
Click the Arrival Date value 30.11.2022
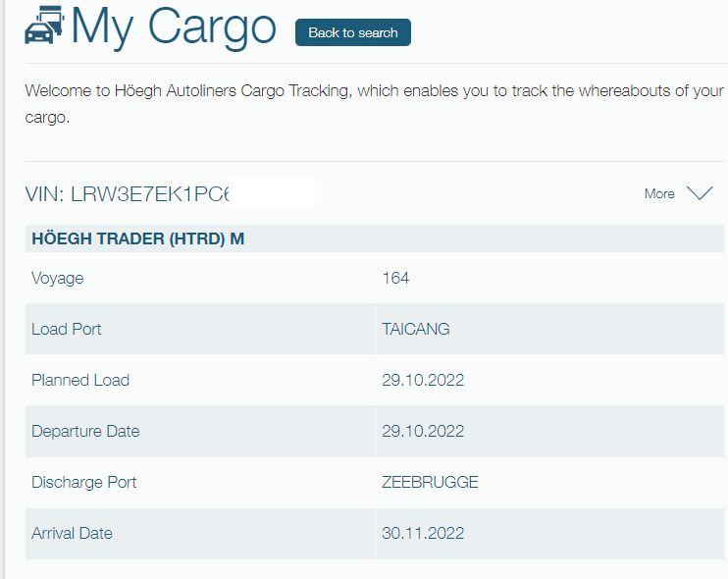423,534
